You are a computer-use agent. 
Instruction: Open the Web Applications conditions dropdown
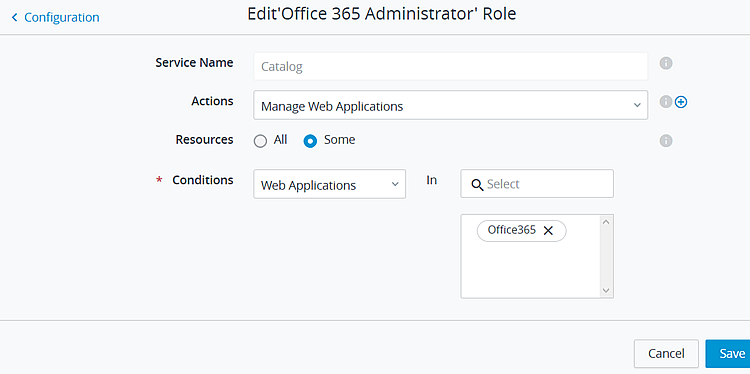click(x=330, y=184)
